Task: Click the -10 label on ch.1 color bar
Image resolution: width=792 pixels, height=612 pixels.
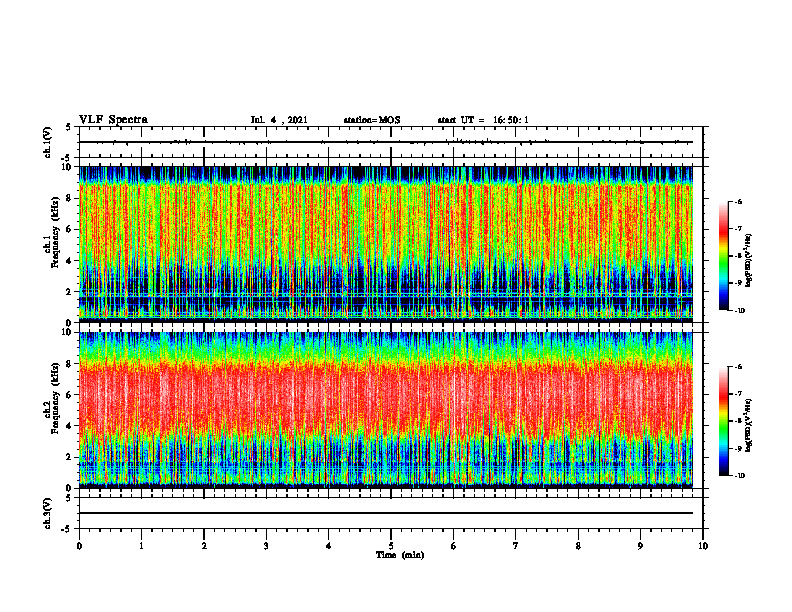Action: [740, 311]
